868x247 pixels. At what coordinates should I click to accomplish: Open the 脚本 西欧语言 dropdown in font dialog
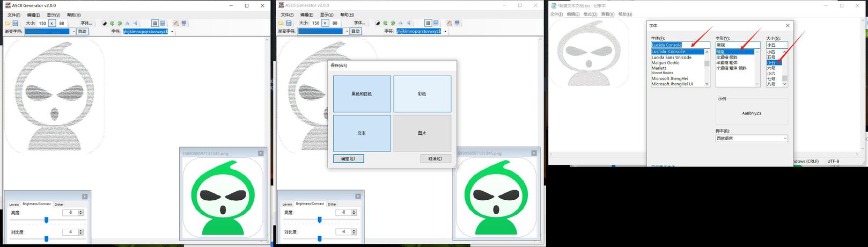point(752,139)
